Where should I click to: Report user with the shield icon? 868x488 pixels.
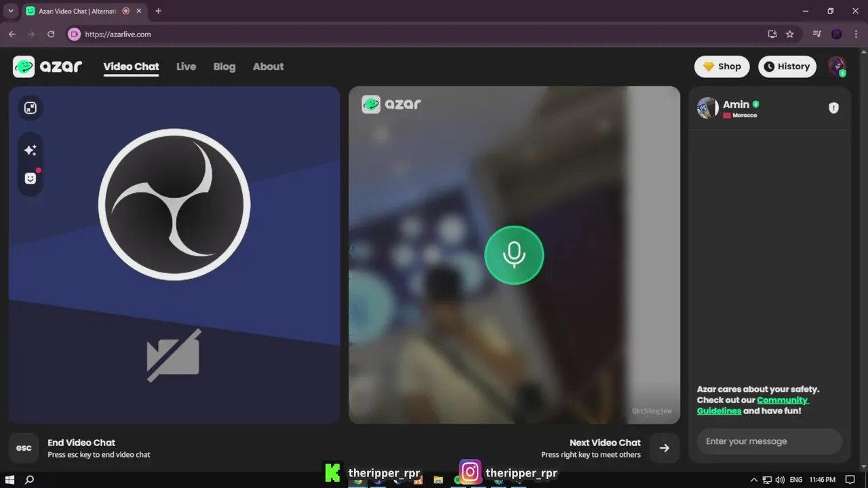point(834,108)
